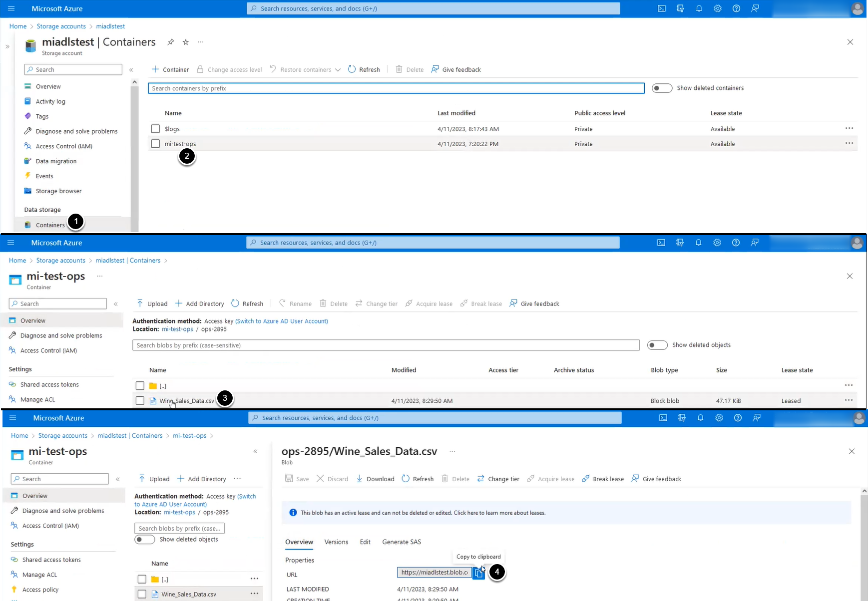Open the ellipsis menu beside miadlstest Containers title
Screen dimensions: 868x601
pos(201,42)
